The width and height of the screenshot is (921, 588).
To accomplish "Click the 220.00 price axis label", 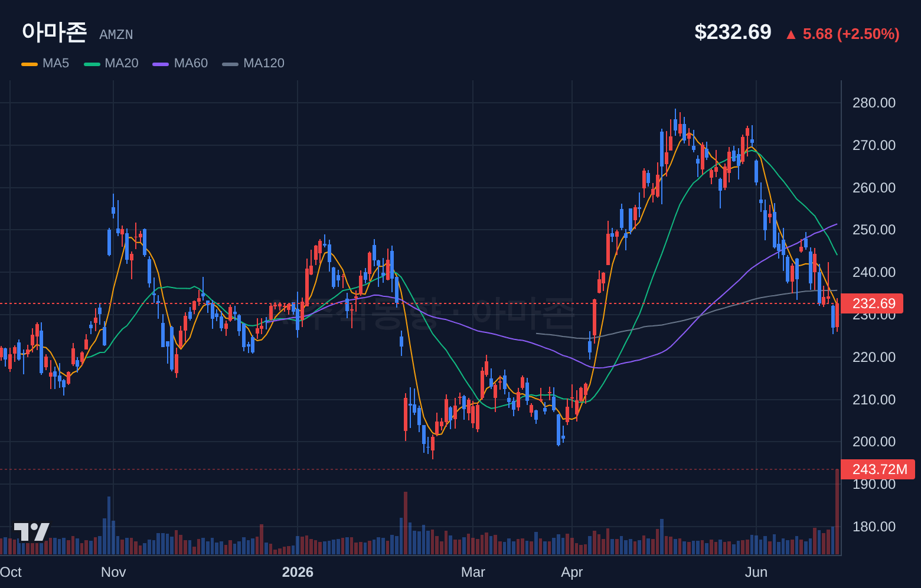I will click(874, 357).
